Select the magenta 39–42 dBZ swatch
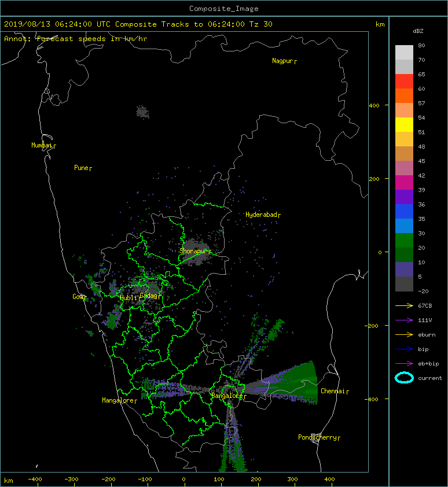Viewport: 448px width, 487px height. pyautogui.click(x=404, y=182)
